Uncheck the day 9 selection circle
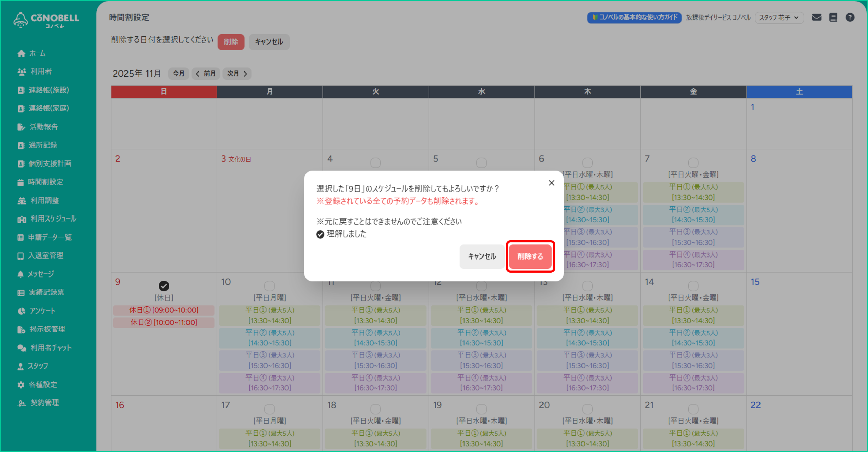 (164, 286)
